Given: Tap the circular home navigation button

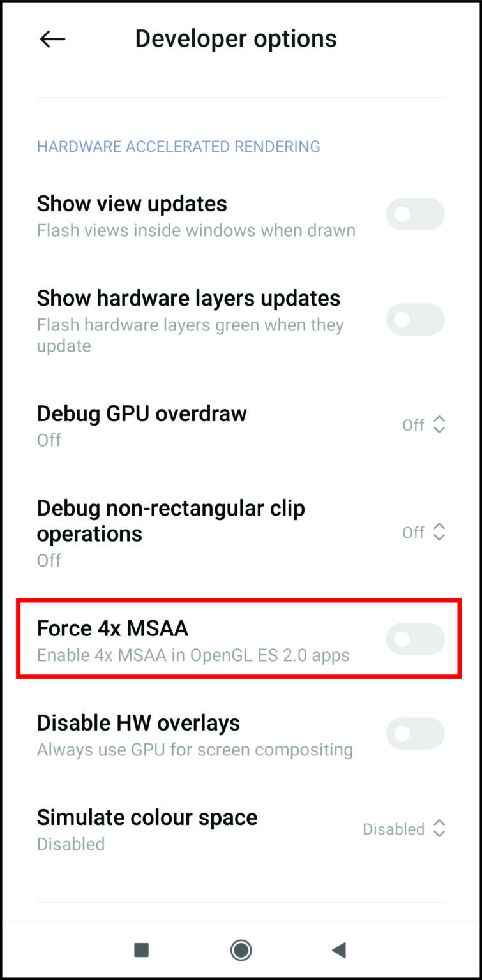Looking at the screenshot, I should click(x=241, y=950).
